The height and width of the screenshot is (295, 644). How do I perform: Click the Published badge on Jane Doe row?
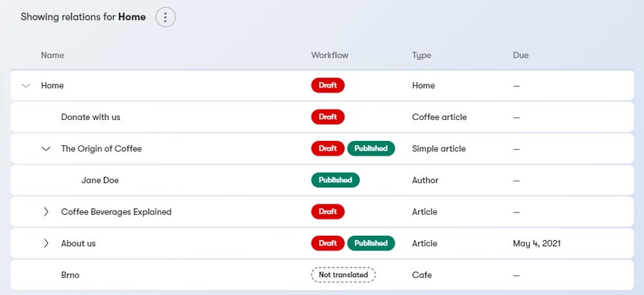click(335, 180)
